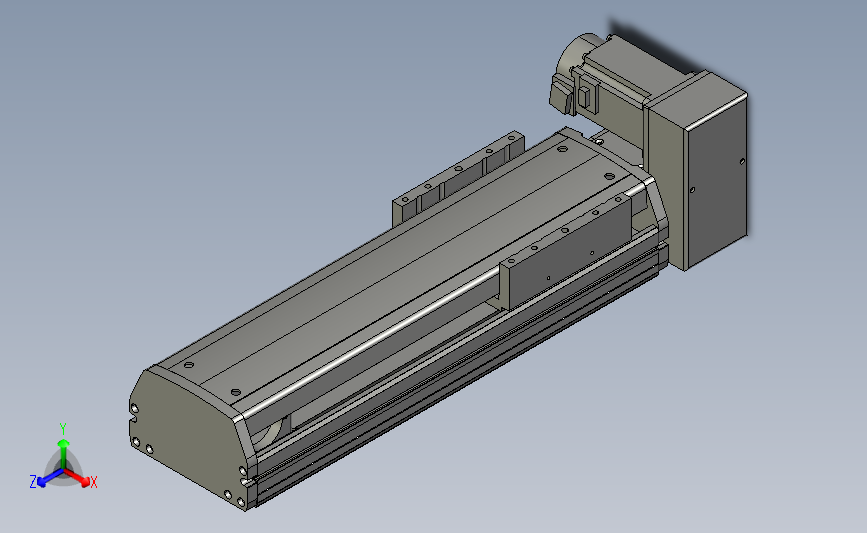This screenshot has height=533, width=867.
Task: Select the slider carriage block on rail
Action: point(566,250)
